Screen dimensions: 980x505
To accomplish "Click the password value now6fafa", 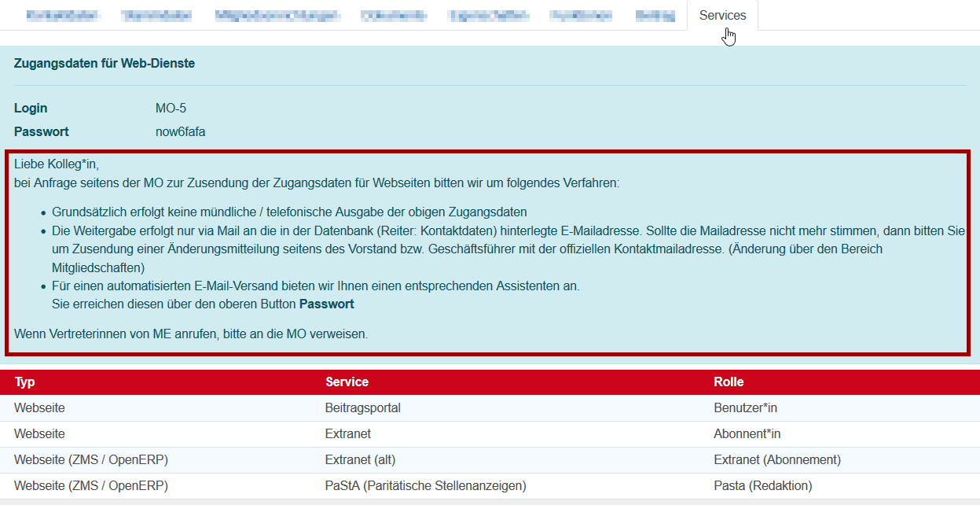I will 180,132.
